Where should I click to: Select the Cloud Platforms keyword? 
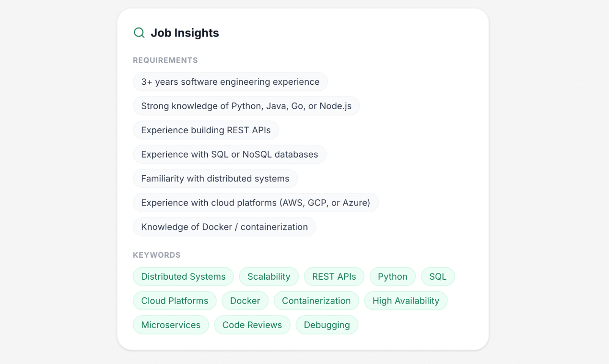click(175, 301)
